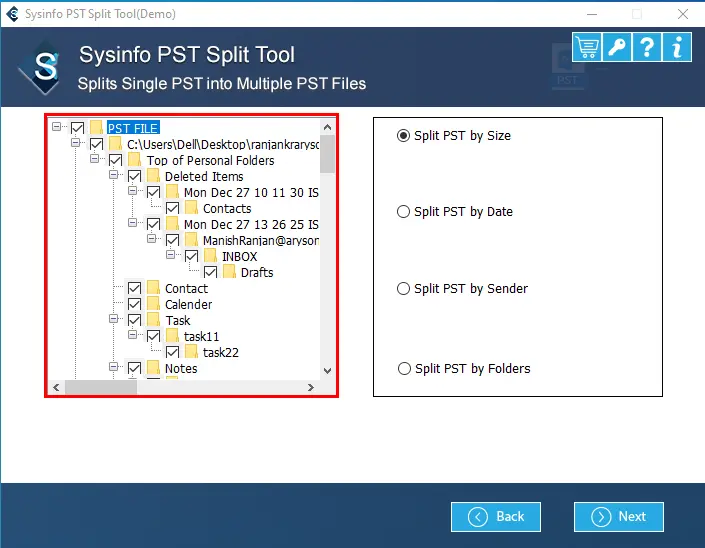
Task: Click the folder icon beside Notes
Action: (154, 368)
